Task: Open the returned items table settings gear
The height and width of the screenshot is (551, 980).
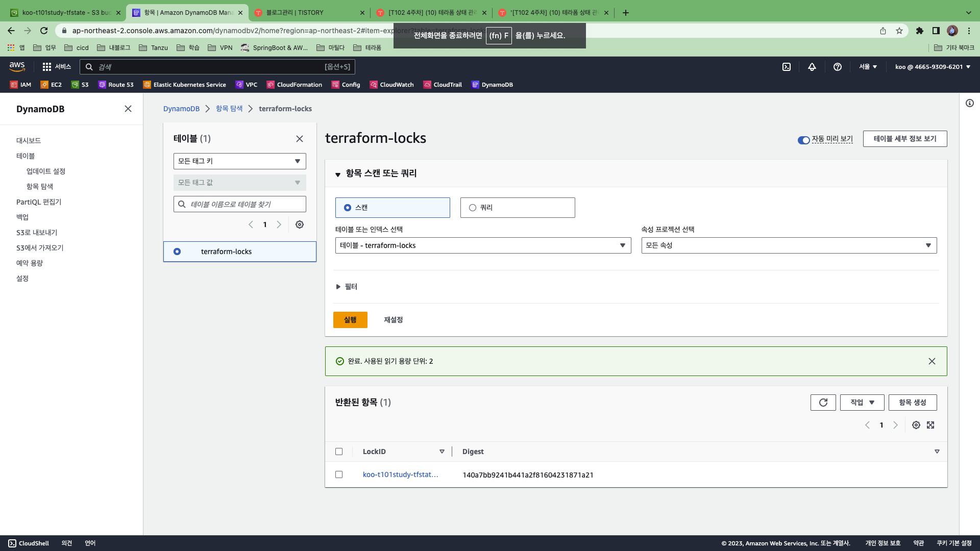Action: tap(916, 425)
